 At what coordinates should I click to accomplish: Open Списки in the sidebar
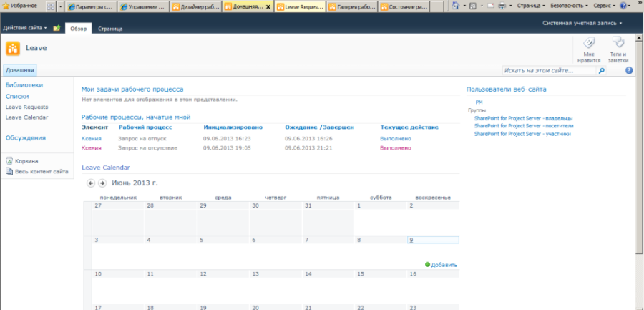click(17, 96)
